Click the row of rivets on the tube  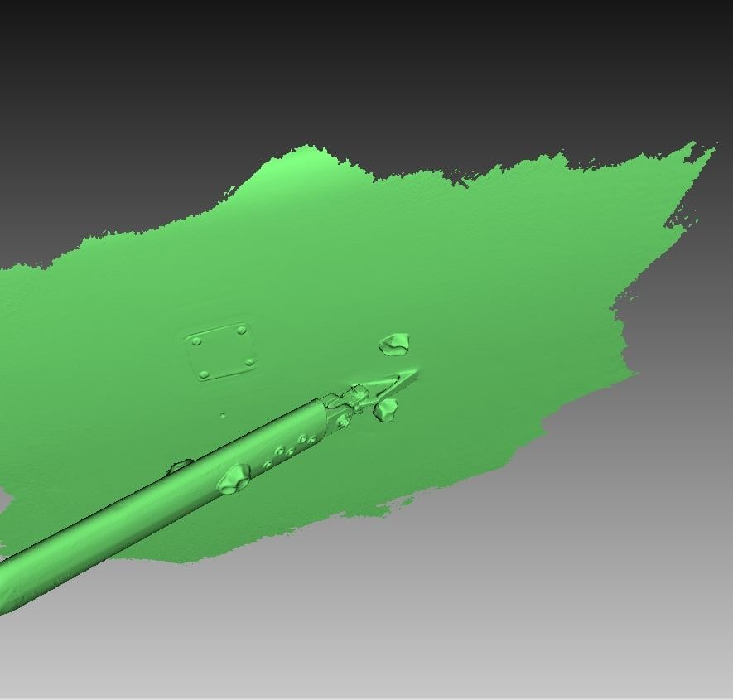pyautogui.click(x=290, y=450)
